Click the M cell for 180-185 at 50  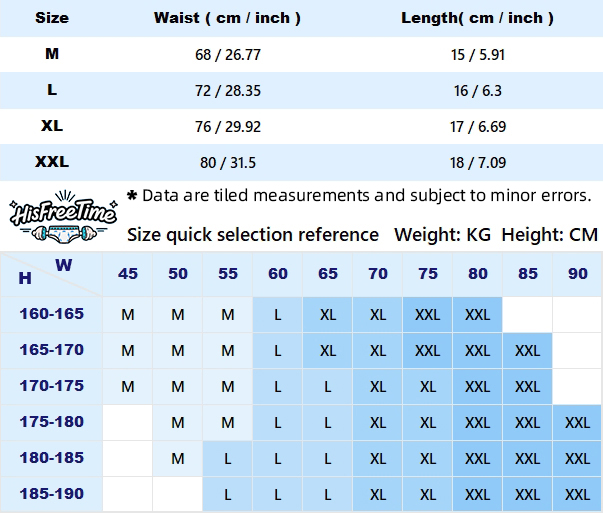click(x=178, y=458)
